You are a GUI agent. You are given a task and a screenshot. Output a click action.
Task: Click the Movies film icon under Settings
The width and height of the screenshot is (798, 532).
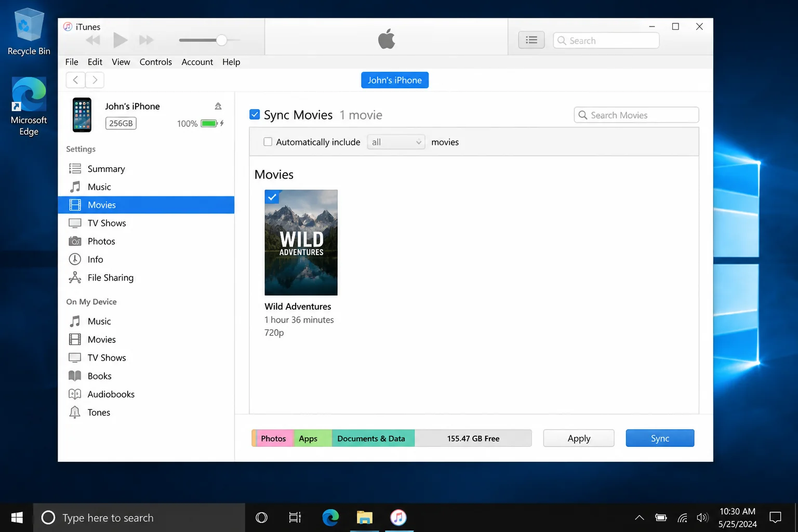pyautogui.click(x=75, y=205)
